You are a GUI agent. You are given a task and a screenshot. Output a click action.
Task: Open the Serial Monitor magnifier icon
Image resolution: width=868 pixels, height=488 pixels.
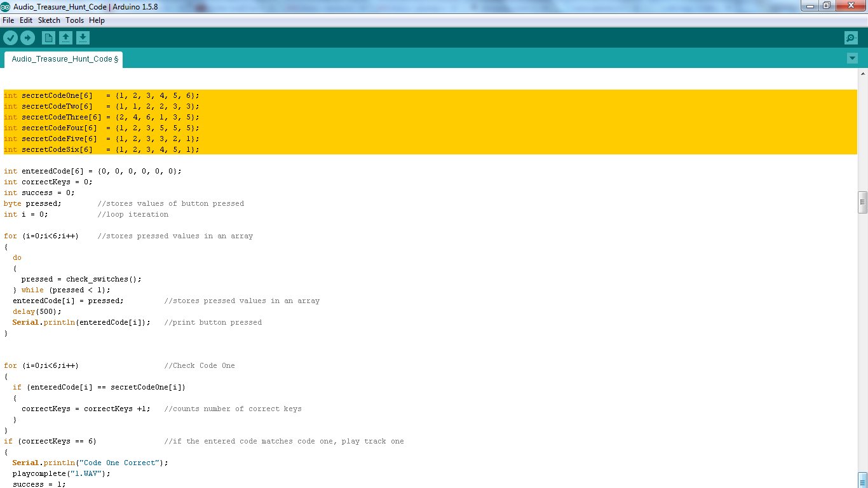click(851, 38)
